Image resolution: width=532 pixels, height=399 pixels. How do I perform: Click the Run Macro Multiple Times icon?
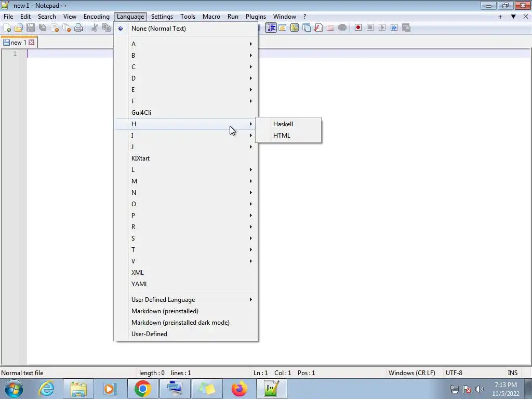394,28
